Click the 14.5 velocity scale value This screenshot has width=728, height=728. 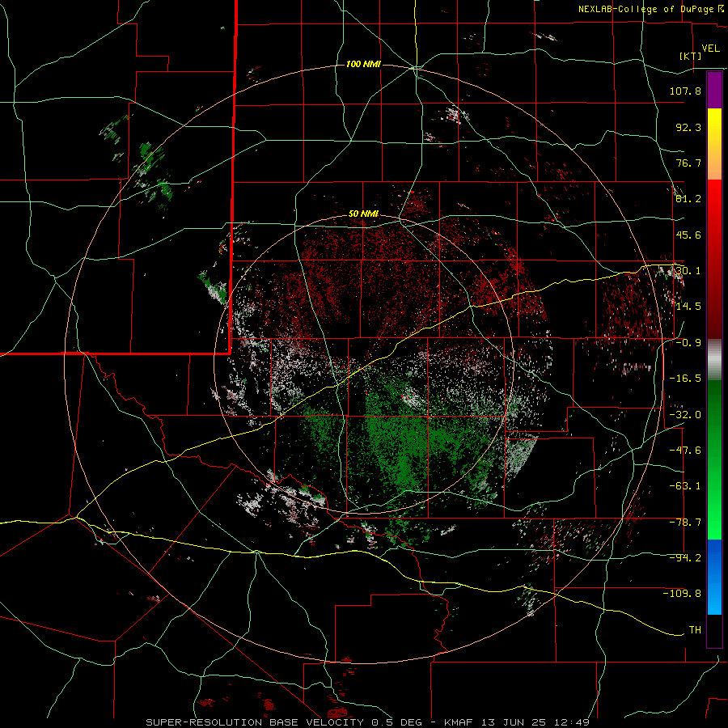(x=688, y=307)
